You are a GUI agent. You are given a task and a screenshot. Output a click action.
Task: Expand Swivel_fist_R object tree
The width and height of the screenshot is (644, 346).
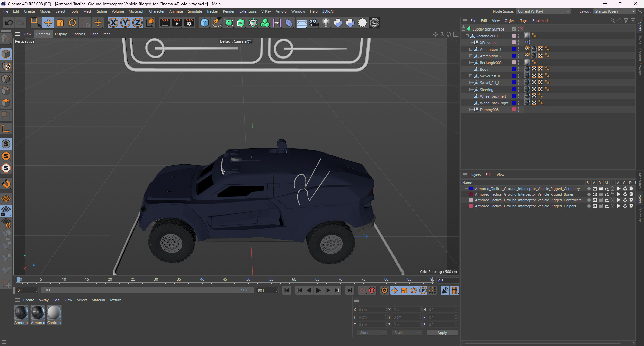[471, 76]
